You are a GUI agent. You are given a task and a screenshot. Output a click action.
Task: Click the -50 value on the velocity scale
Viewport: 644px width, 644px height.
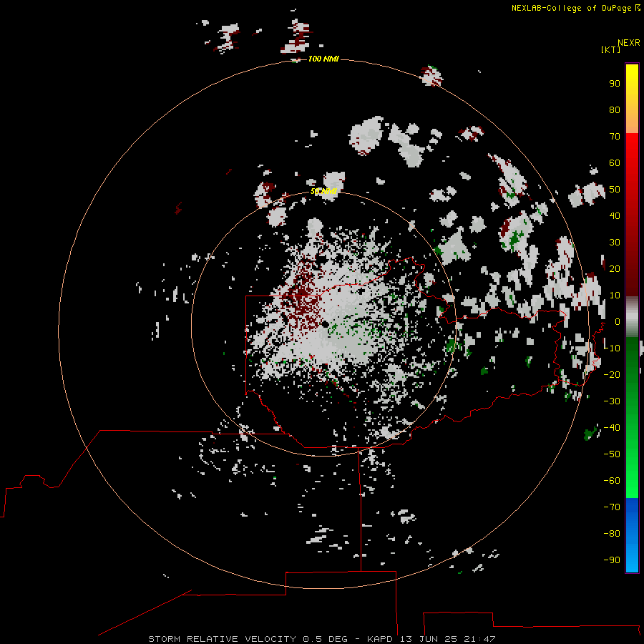pyautogui.click(x=612, y=454)
